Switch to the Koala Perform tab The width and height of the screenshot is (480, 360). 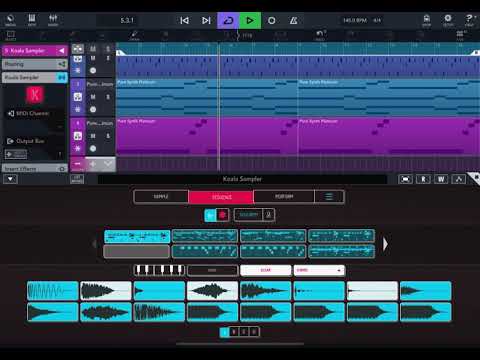pyautogui.click(x=284, y=197)
